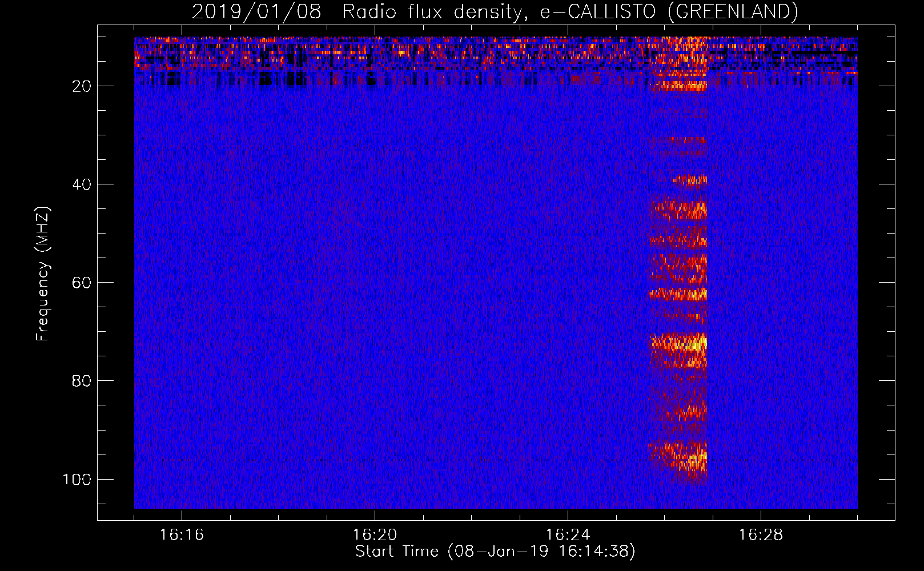Screen dimensions: 924x571
Task: Click the burst band near 62 MHz
Action: 677,294
